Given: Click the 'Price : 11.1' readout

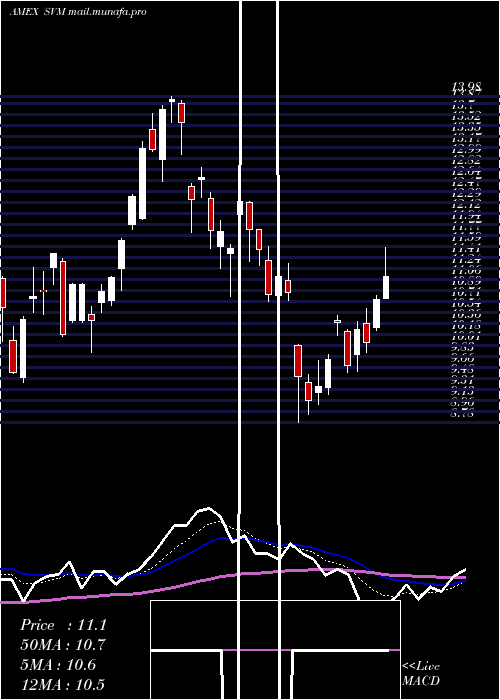Looking at the screenshot, I should 63,625.
